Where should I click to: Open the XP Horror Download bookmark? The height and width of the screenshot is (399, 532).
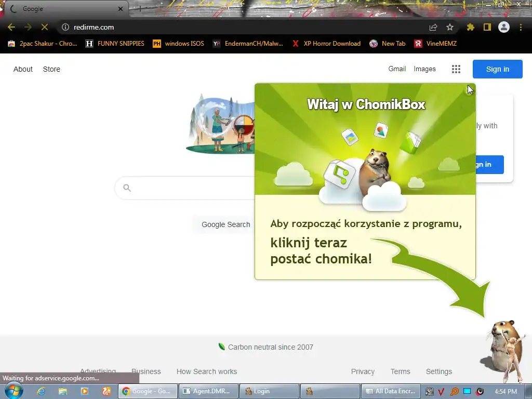click(326, 44)
